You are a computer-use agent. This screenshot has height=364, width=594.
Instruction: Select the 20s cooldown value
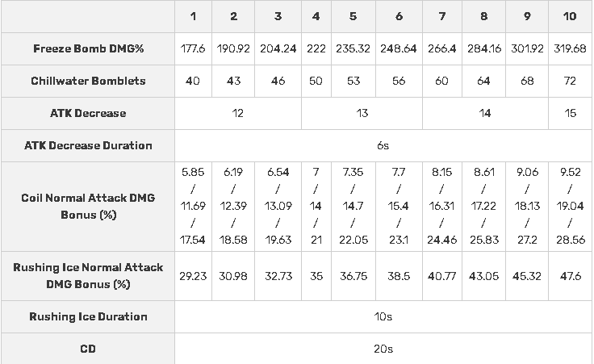click(x=383, y=349)
